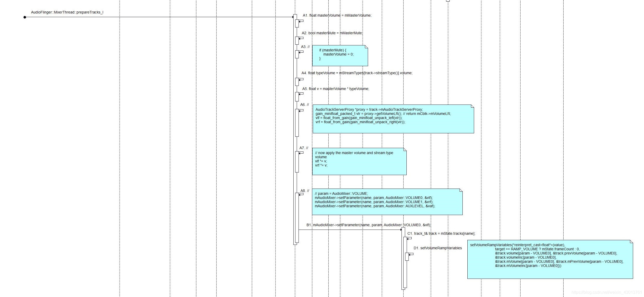The height and width of the screenshot is (297, 644).
Task: Click the A5 float v = masterVolume text
Action: pyautogui.click(x=336, y=89)
